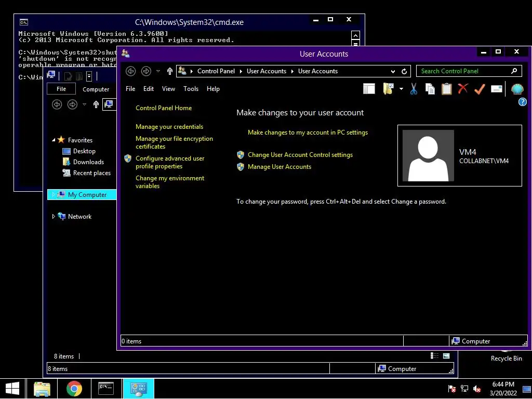This screenshot has height=399, width=532.
Task: Open recent locations dropdown in User Accounts window
Action: click(x=158, y=71)
